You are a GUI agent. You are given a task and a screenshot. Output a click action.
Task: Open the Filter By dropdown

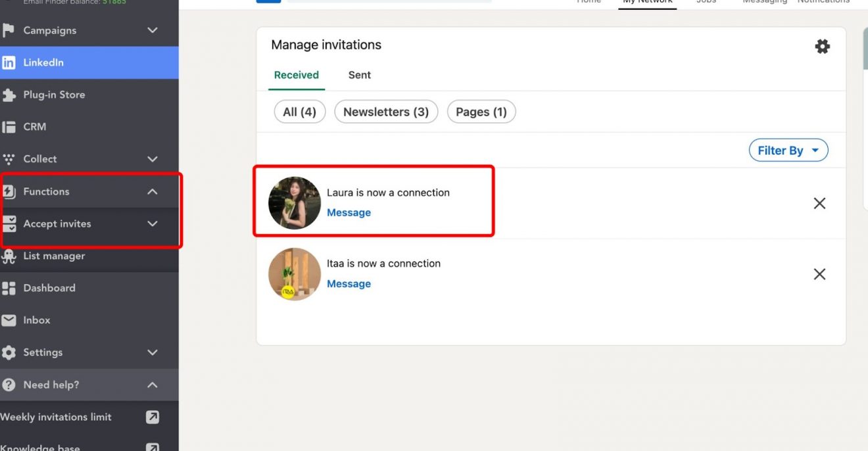tap(788, 150)
